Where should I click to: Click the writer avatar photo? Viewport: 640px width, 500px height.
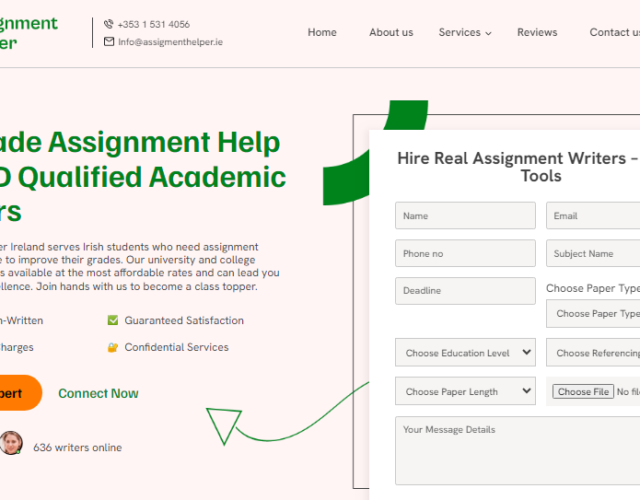pyautogui.click(x=11, y=443)
